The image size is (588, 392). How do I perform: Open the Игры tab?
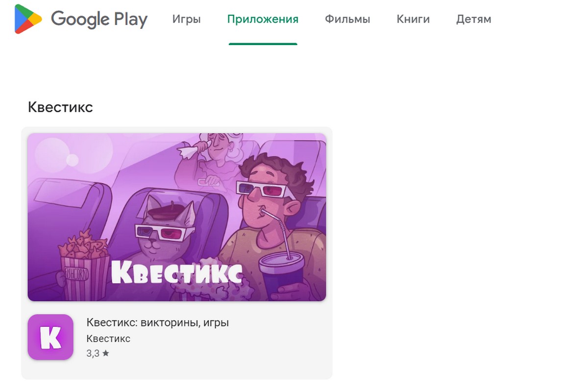pos(187,20)
